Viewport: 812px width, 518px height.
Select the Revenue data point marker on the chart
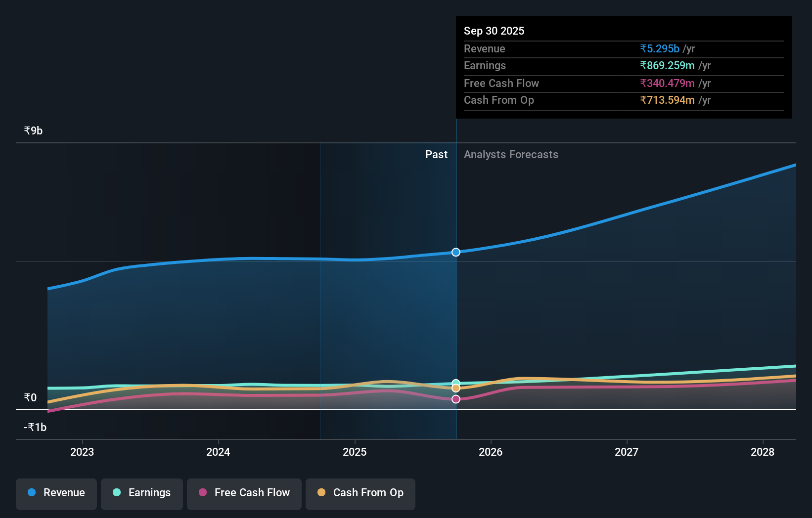coord(455,252)
